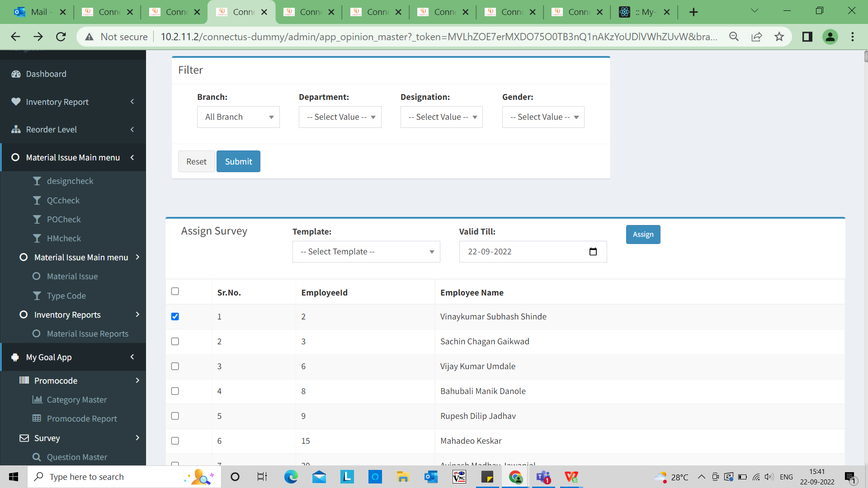Image resolution: width=868 pixels, height=488 pixels.
Task: Open the Branch dropdown showing All Branch
Action: coord(238,117)
